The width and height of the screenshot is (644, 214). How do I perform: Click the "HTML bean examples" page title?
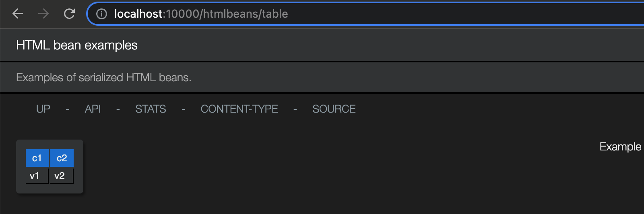(77, 45)
